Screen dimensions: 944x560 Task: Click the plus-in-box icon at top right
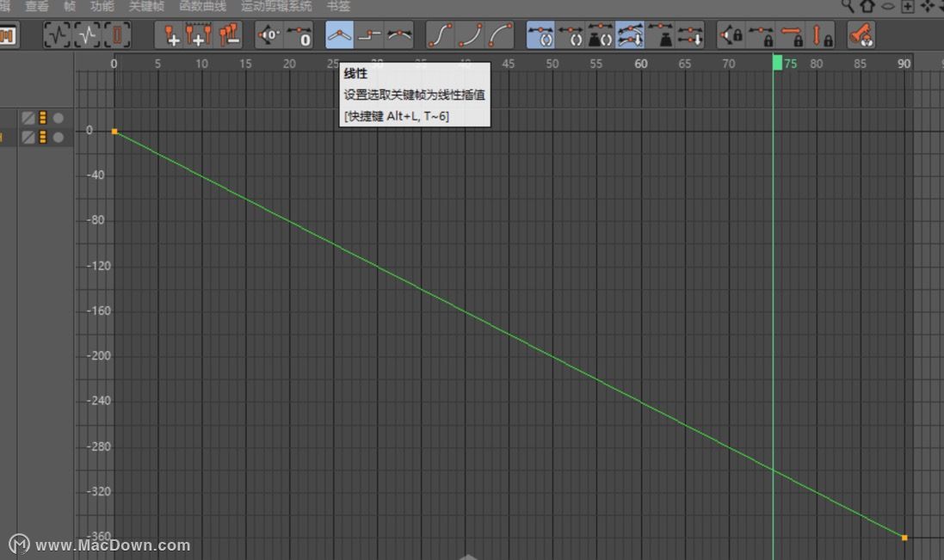907,7
